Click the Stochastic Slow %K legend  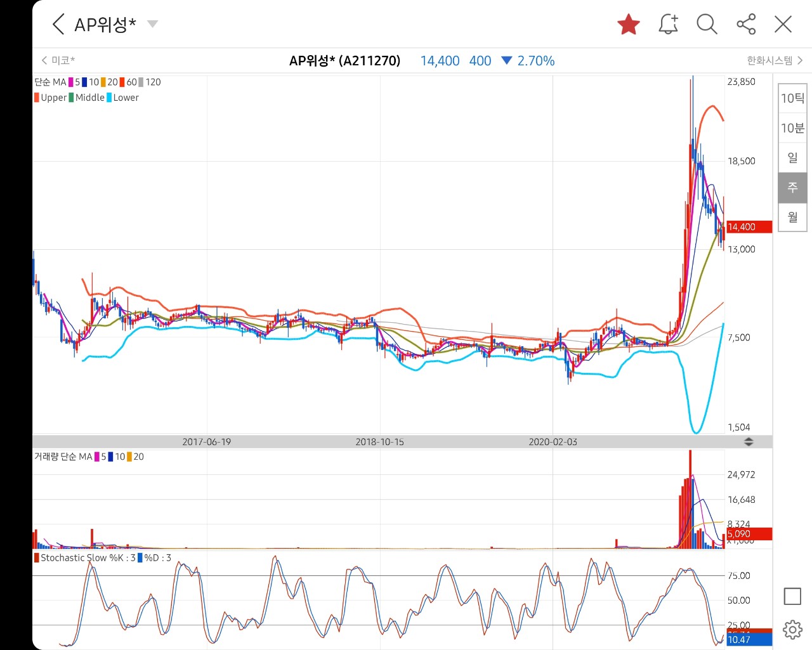coord(84,558)
